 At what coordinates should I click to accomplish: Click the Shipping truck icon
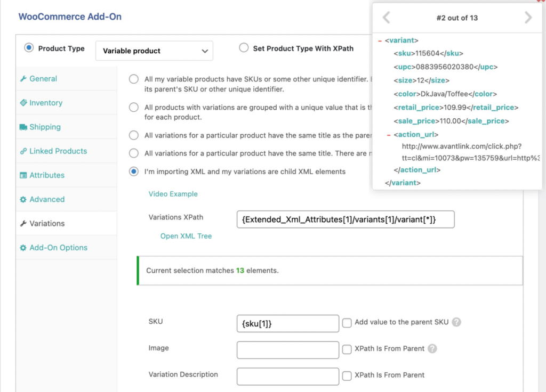tap(23, 127)
